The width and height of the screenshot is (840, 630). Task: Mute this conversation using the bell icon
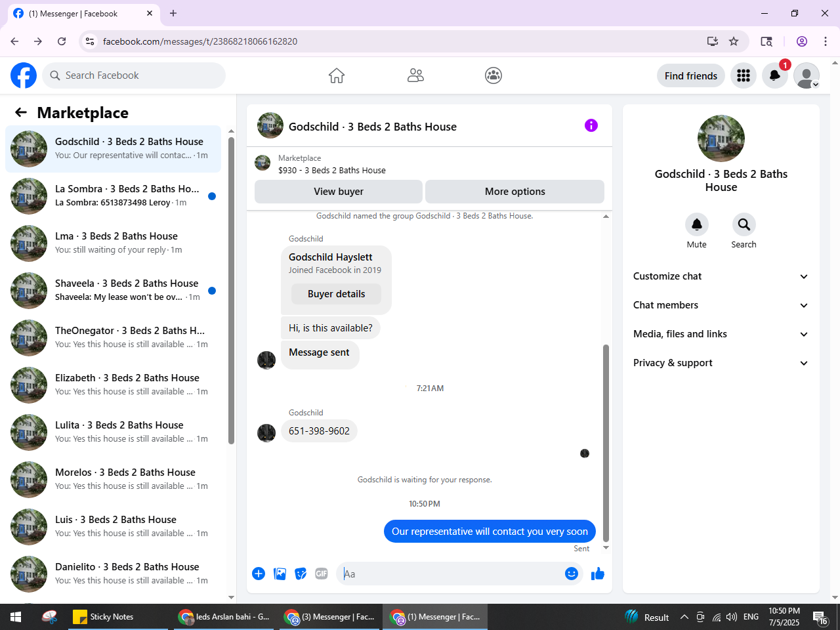697,224
